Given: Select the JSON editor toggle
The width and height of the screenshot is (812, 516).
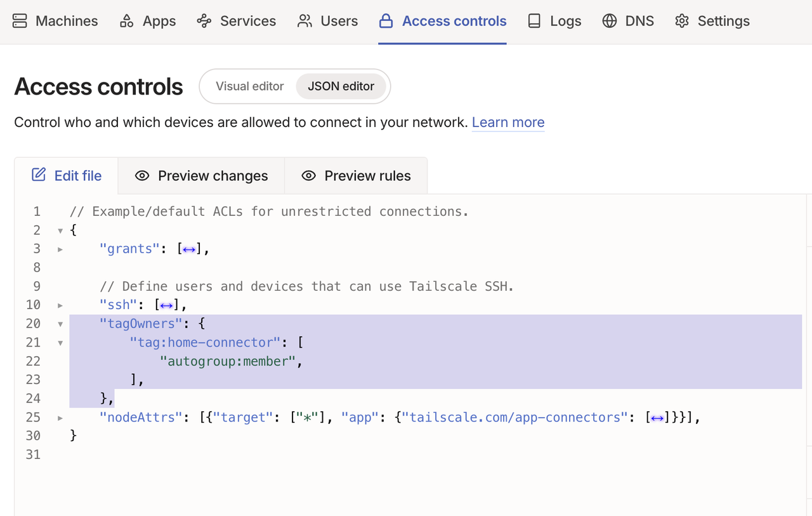Looking at the screenshot, I should (341, 86).
